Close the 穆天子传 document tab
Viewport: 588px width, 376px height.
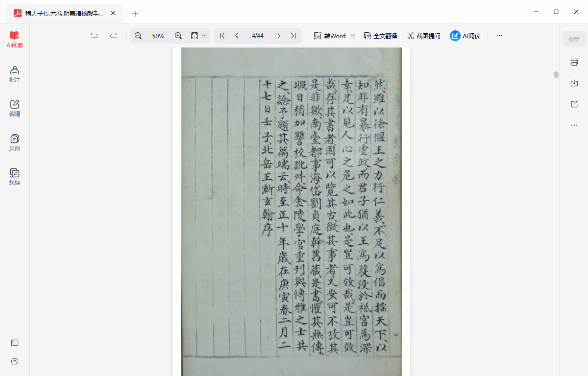[113, 13]
